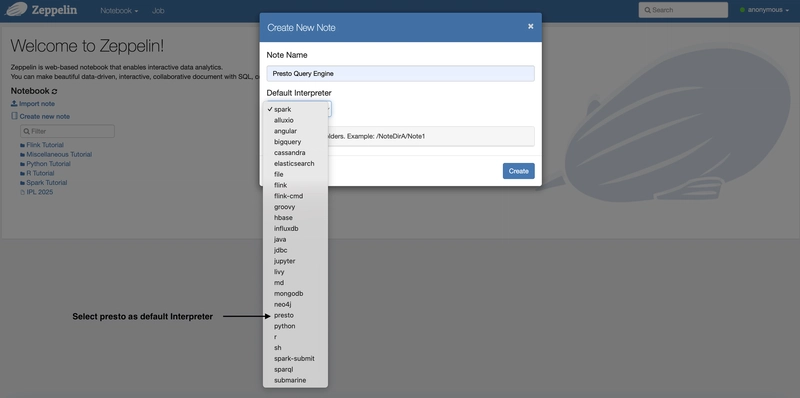
Task: Open the Flink Tutorial folder
Action: (x=45, y=145)
